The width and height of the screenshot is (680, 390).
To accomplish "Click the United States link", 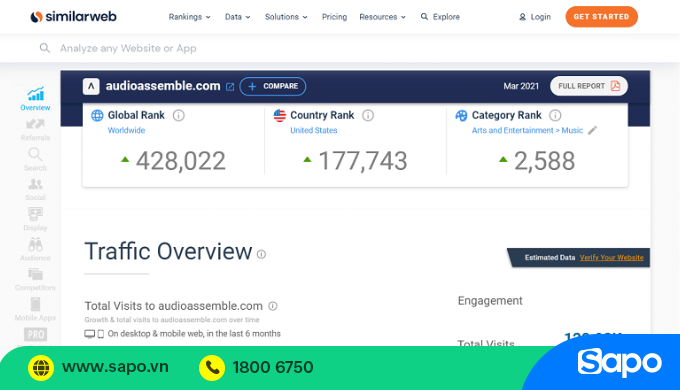I will point(314,130).
